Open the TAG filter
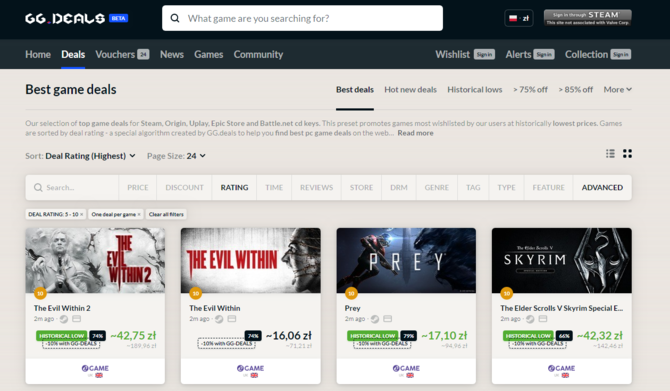Image resolution: width=670 pixels, height=391 pixels. click(x=473, y=188)
